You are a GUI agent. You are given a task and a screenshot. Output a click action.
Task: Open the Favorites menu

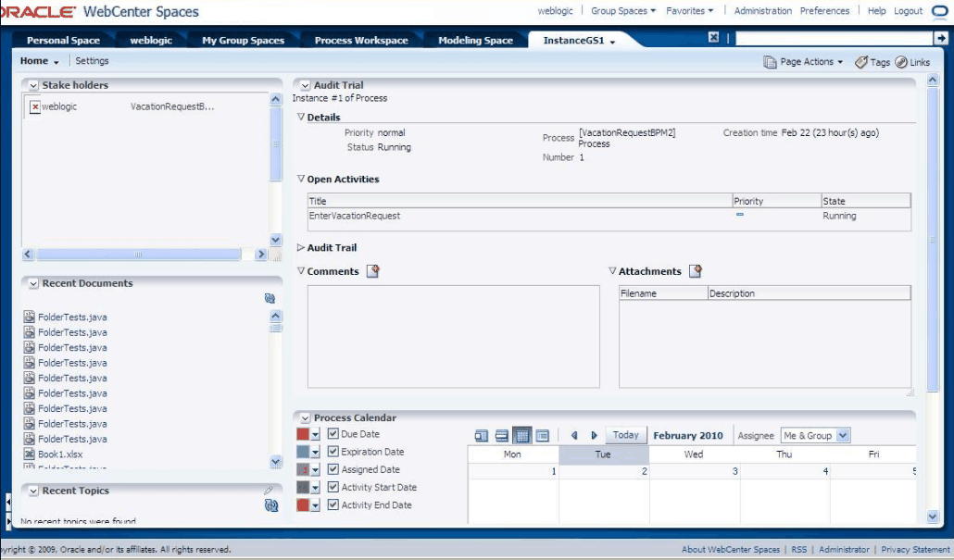tap(689, 11)
